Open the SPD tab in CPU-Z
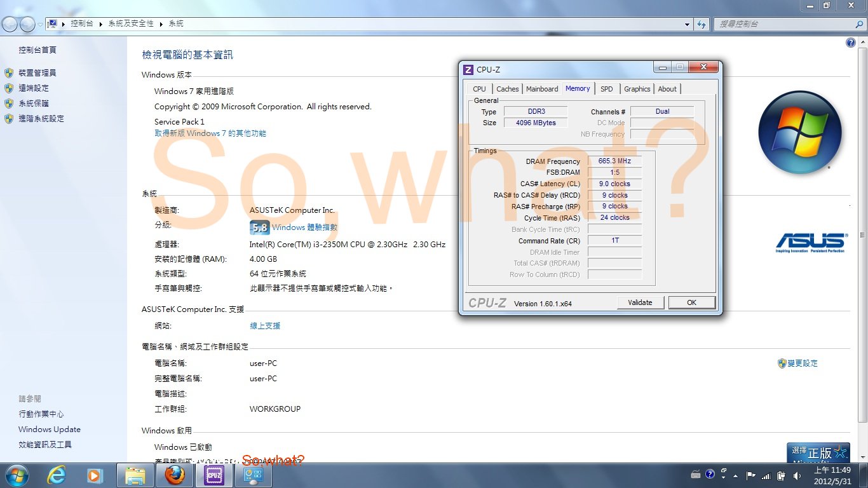Image resolution: width=868 pixels, height=488 pixels. click(607, 89)
